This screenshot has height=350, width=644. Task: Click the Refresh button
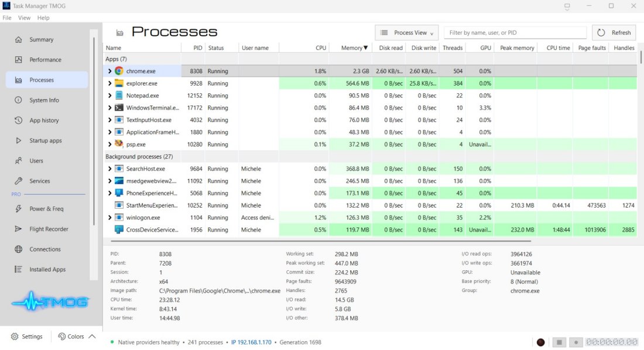(x=614, y=32)
